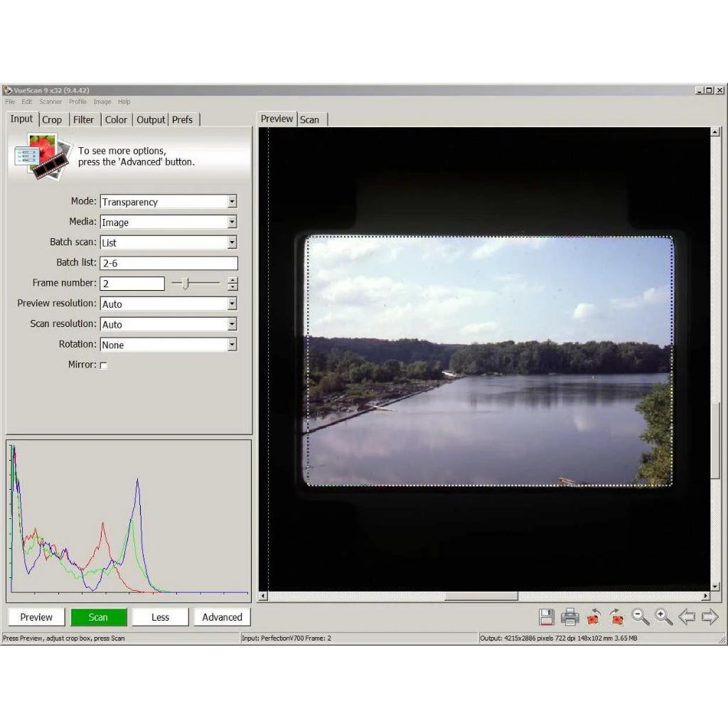Click the Advanced button

pos(222,617)
